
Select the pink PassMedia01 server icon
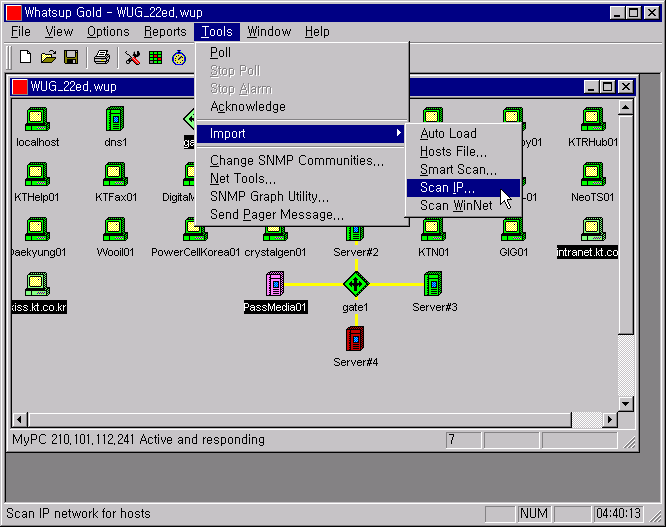[x=275, y=284]
